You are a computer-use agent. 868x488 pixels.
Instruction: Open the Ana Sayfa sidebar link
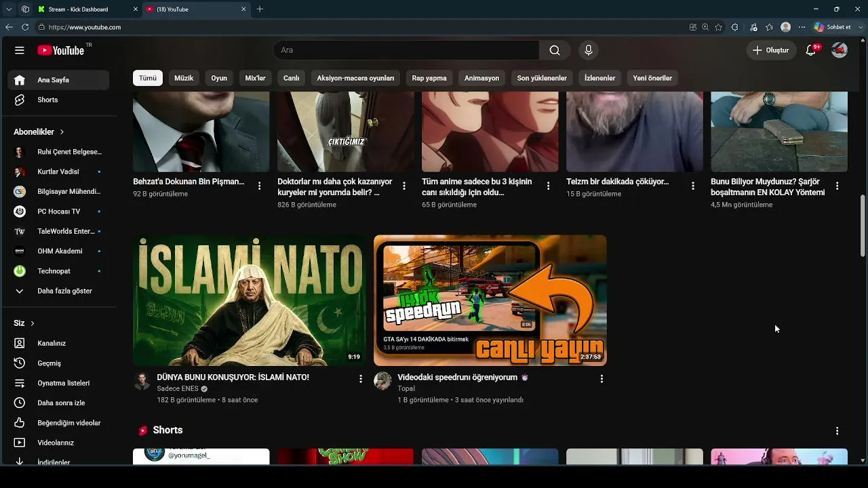click(x=58, y=80)
